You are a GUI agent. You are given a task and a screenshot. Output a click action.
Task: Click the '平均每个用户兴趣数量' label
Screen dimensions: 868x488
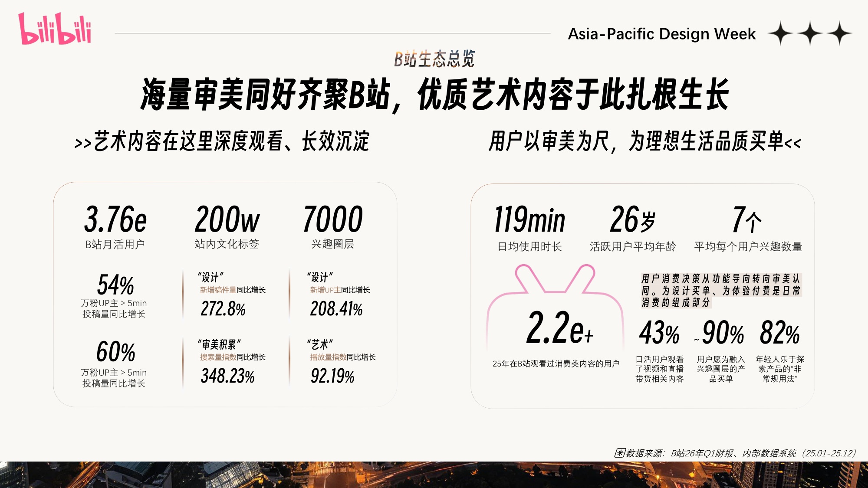coord(748,246)
